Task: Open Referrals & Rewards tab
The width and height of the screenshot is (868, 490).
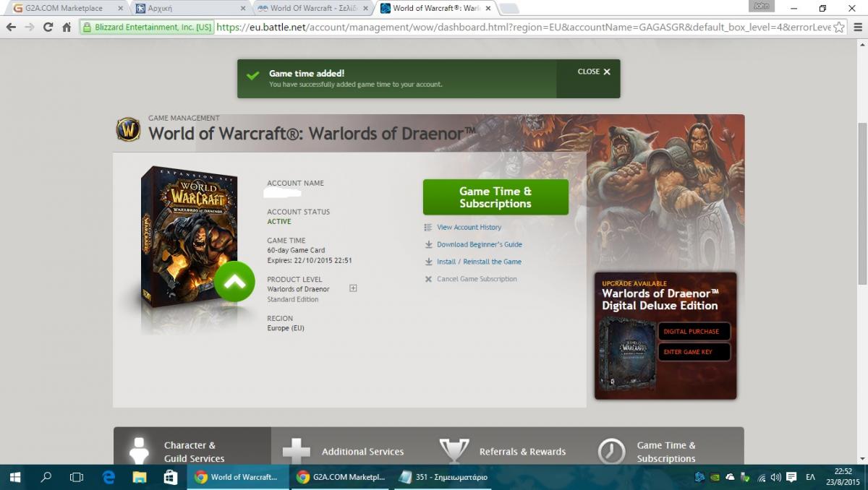Action: tap(508, 446)
